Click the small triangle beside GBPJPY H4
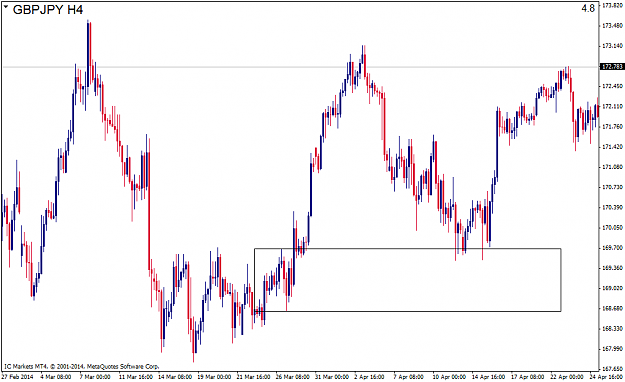Screen dimensions: 625x382 click(x=6, y=6)
